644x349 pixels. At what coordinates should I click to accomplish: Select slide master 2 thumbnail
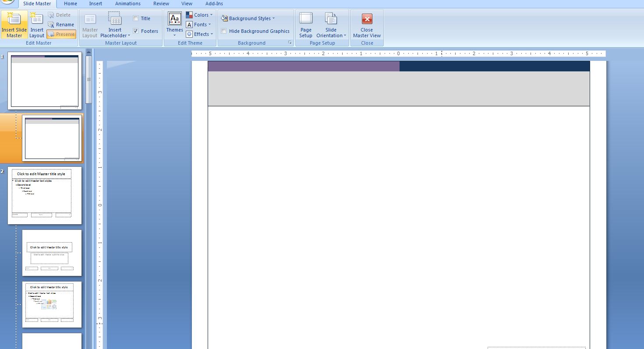pyautogui.click(x=45, y=195)
